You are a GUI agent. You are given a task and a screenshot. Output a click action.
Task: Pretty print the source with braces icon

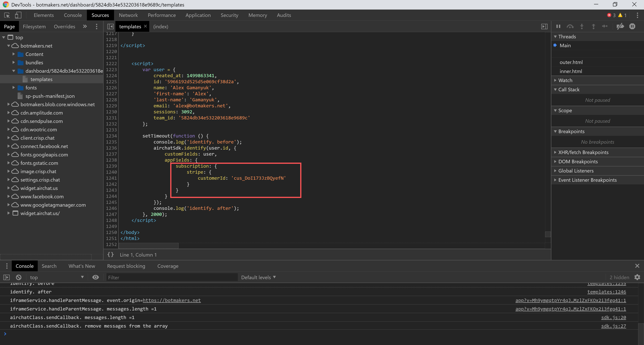click(x=111, y=255)
